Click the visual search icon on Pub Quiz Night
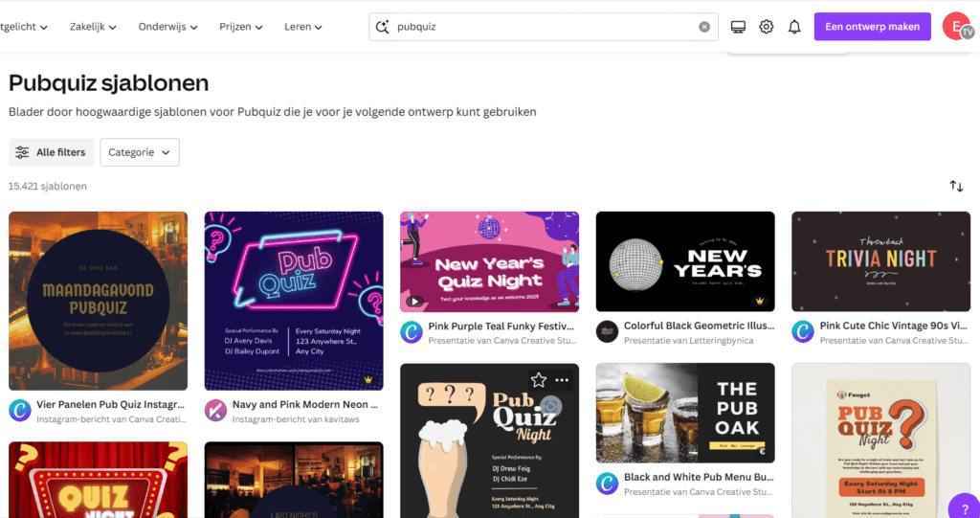Screen dimensions: 980x518 [x=550, y=407]
